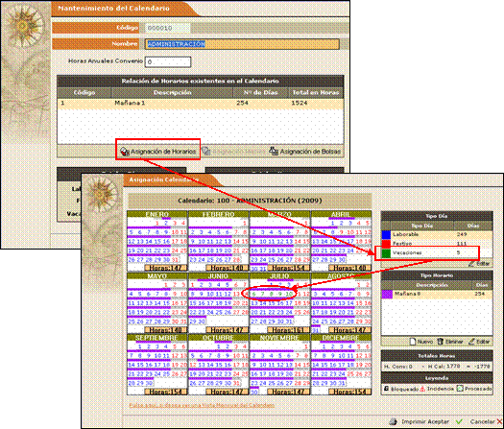Click inside the Nombre field
Viewport: 504px width, 429px height.
[x=242, y=44]
